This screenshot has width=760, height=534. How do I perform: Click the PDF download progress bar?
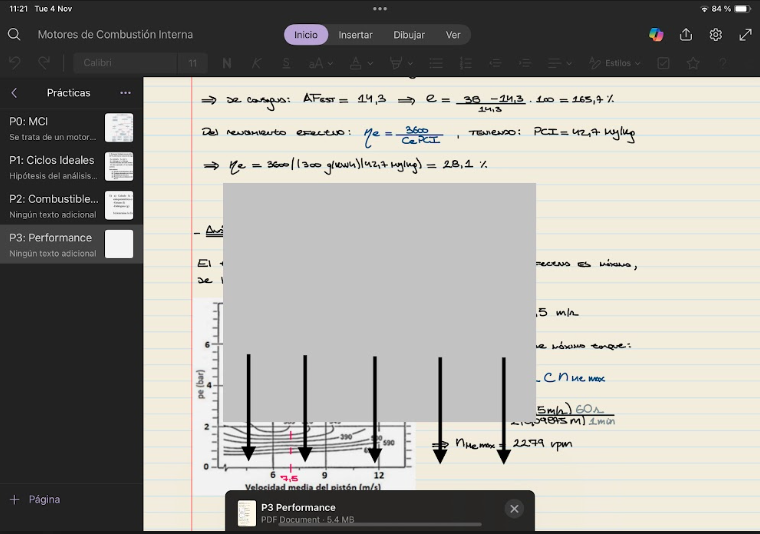(x=380, y=524)
